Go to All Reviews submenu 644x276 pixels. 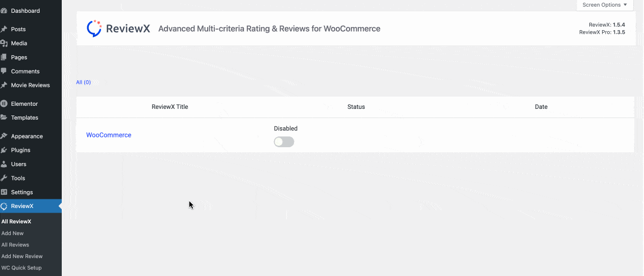15,245
